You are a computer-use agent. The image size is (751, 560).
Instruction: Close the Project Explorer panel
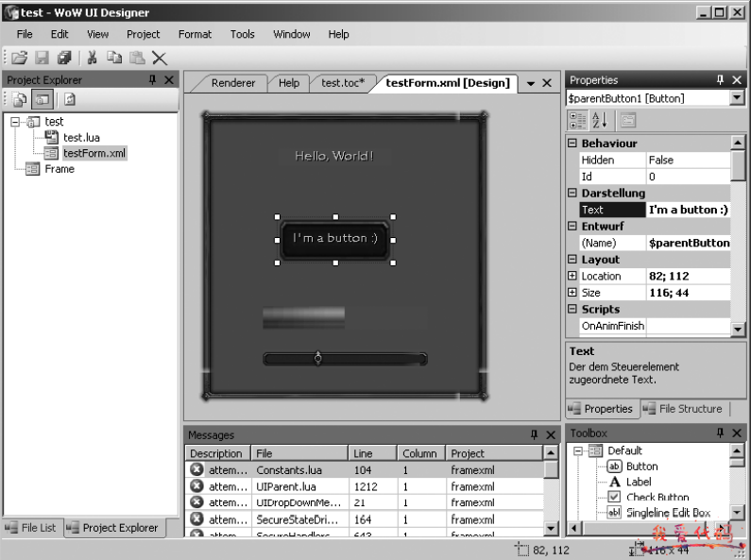pos(169,80)
